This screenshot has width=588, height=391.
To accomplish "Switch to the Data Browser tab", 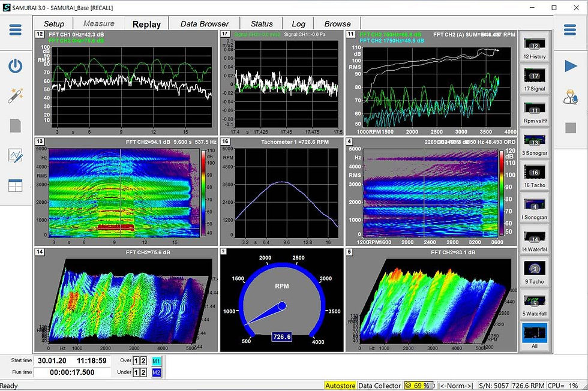I will click(x=204, y=23).
